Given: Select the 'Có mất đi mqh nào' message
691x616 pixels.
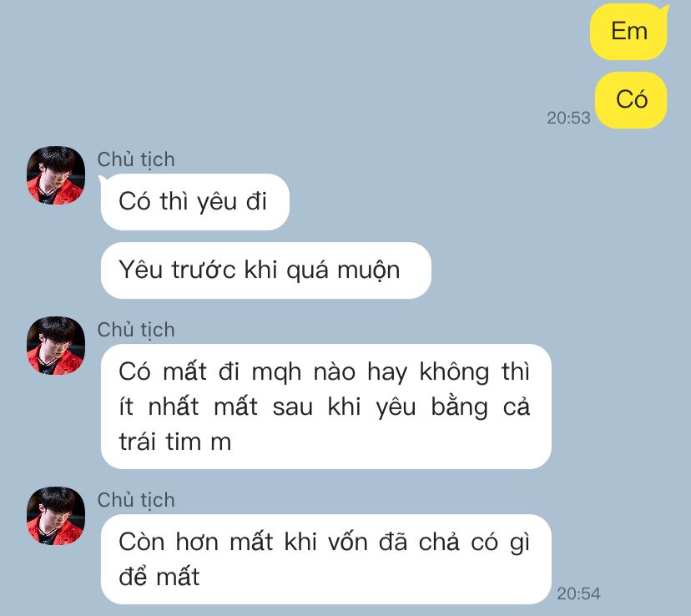Looking at the screenshot, I should [x=326, y=406].
